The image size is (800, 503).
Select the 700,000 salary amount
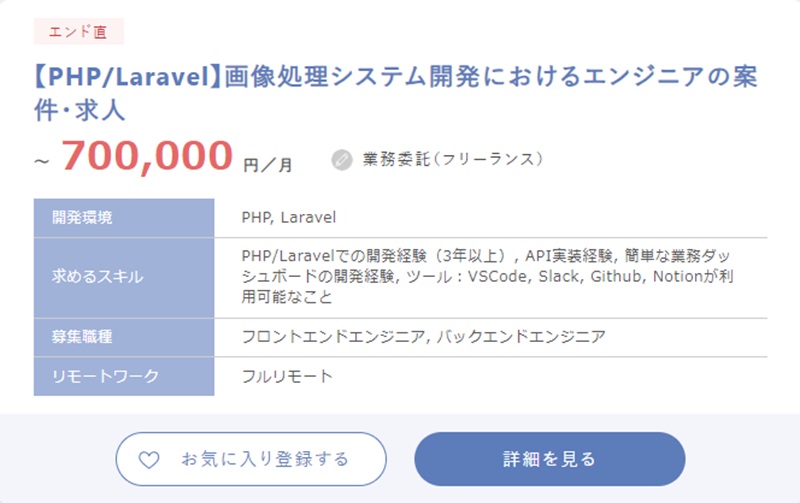pos(147,155)
